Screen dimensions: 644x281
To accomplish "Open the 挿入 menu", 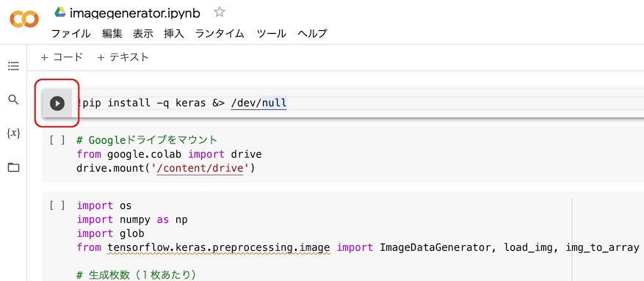I will pyautogui.click(x=174, y=34).
